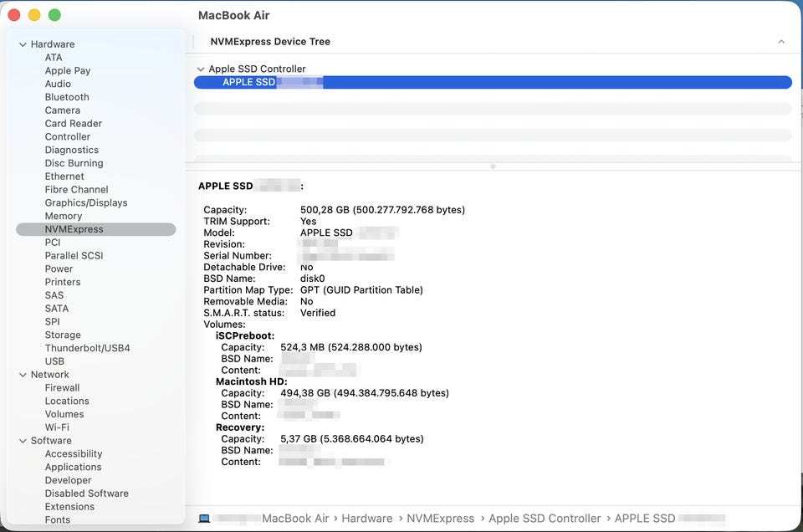Screen dimensions: 803x532
Task: Open the Power section in the sidebar
Action: coord(59,269)
